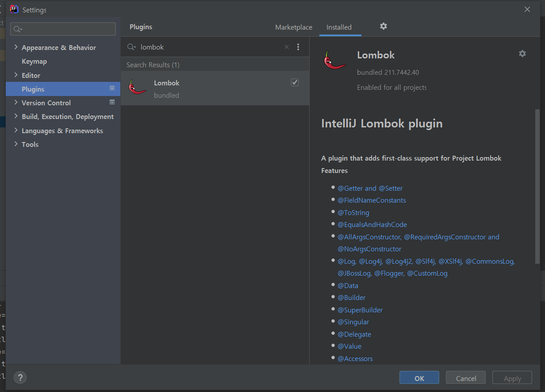The image size is (545, 392).
Task: Expand Appearance & Behavior settings
Action: (16, 47)
